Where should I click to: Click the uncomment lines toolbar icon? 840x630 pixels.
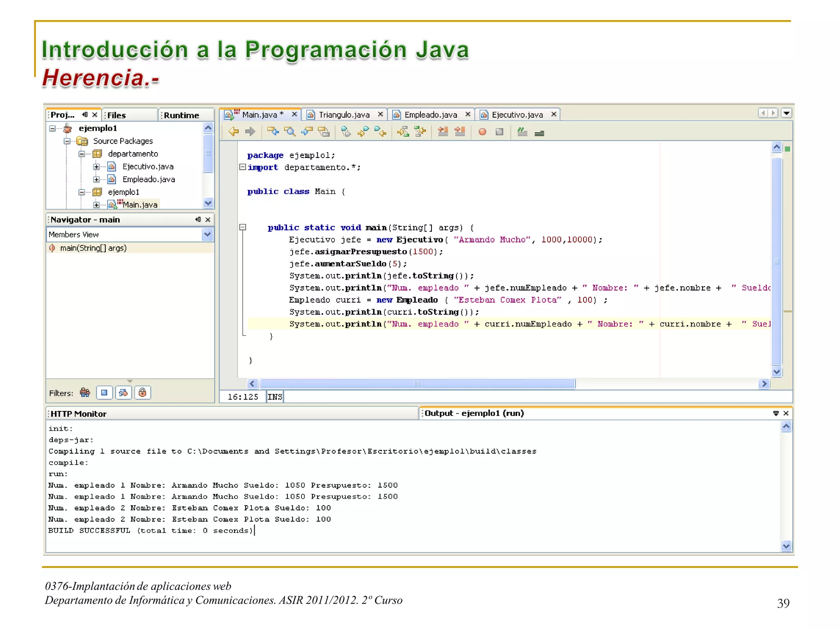[x=539, y=132]
